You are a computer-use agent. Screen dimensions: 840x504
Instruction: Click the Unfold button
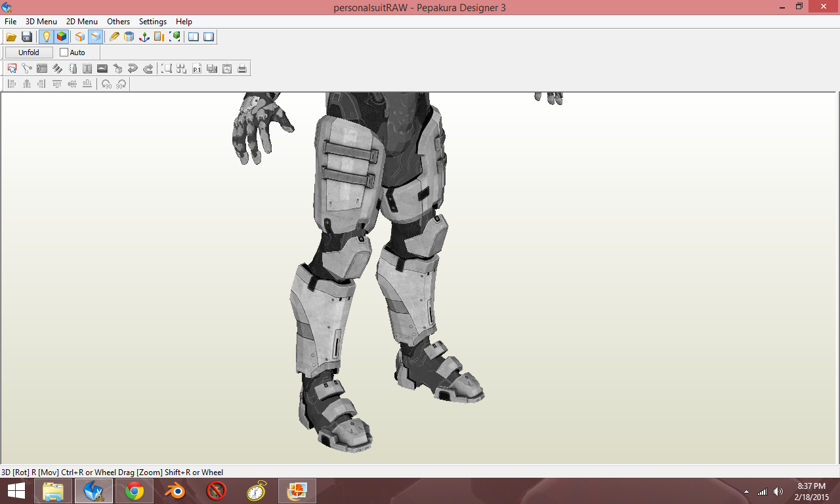point(29,52)
